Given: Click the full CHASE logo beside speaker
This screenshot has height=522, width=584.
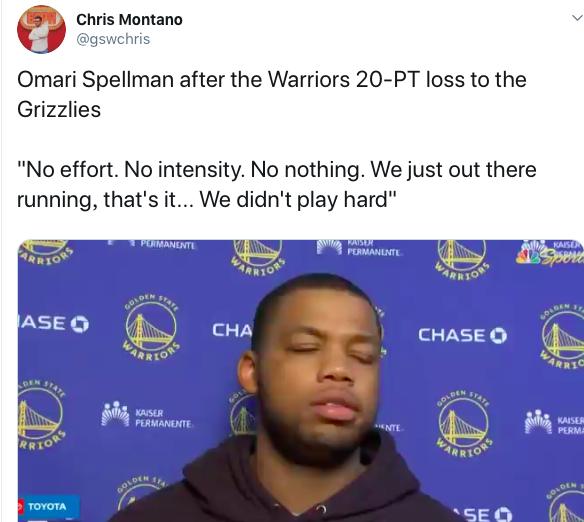Looking at the screenshot, I should click(x=462, y=335).
